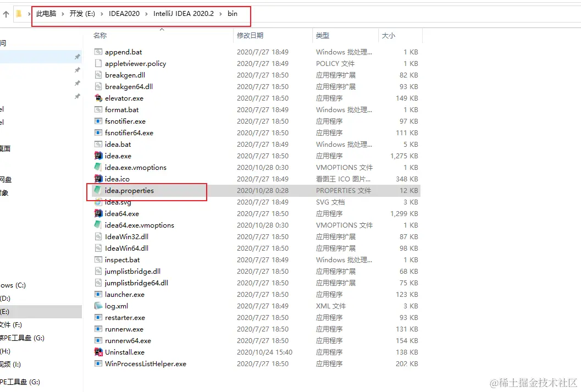This screenshot has width=581, height=392.
Task: Click the bin breadcrumb segment
Action: coord(233,14)
